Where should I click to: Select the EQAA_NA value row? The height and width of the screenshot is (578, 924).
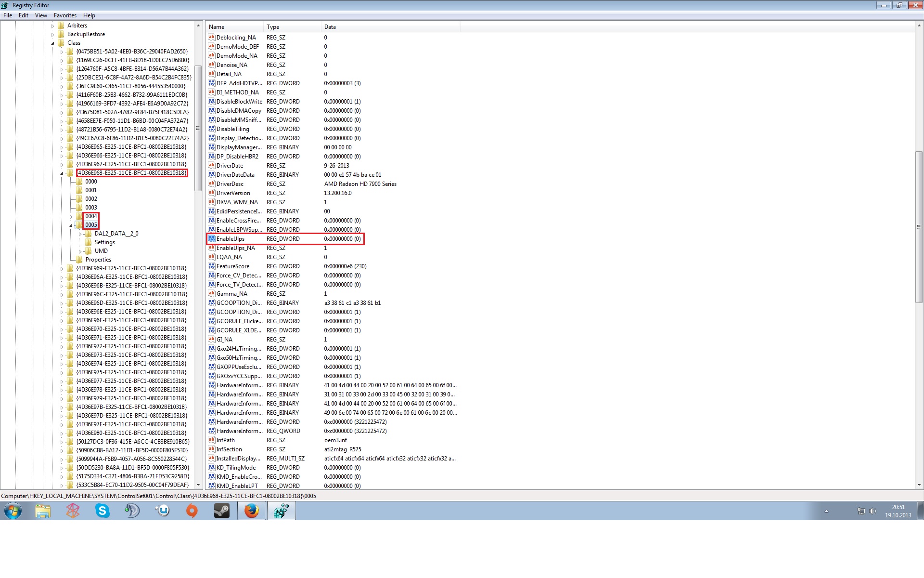point(333,257)
